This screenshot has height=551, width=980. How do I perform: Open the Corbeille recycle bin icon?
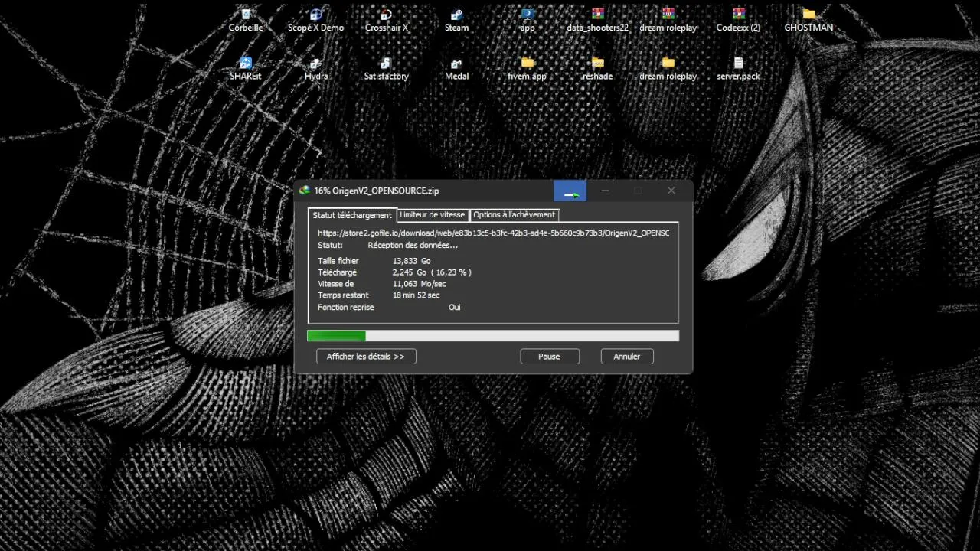[246, 20]
